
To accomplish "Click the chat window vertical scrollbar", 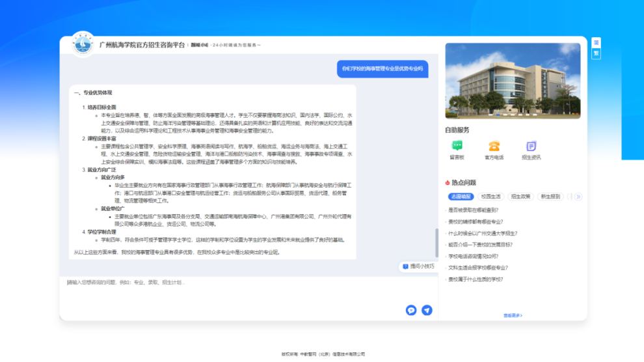I will click(436, 243).
